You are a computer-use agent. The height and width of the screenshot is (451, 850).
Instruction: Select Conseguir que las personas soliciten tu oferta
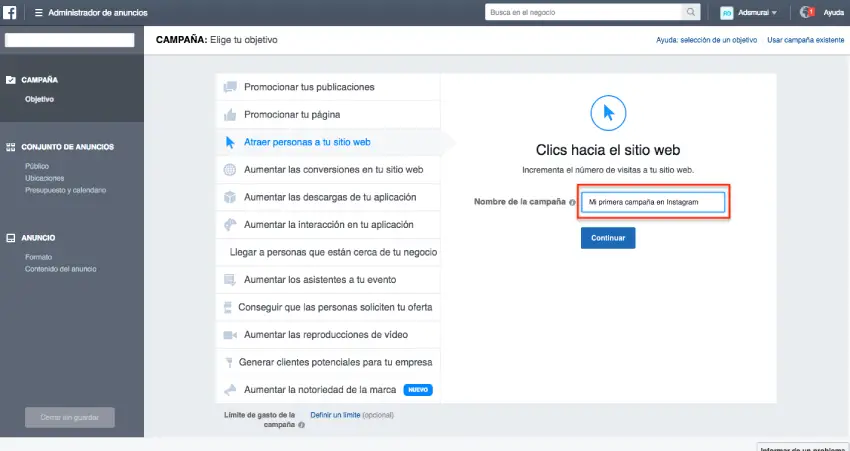tap(328, 307)
